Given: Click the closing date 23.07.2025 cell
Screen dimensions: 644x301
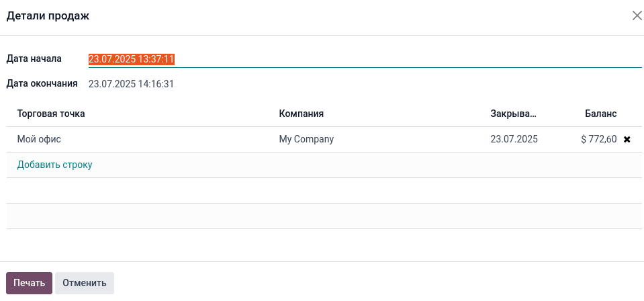Looking at the screenshot, I should coord(514,140).
